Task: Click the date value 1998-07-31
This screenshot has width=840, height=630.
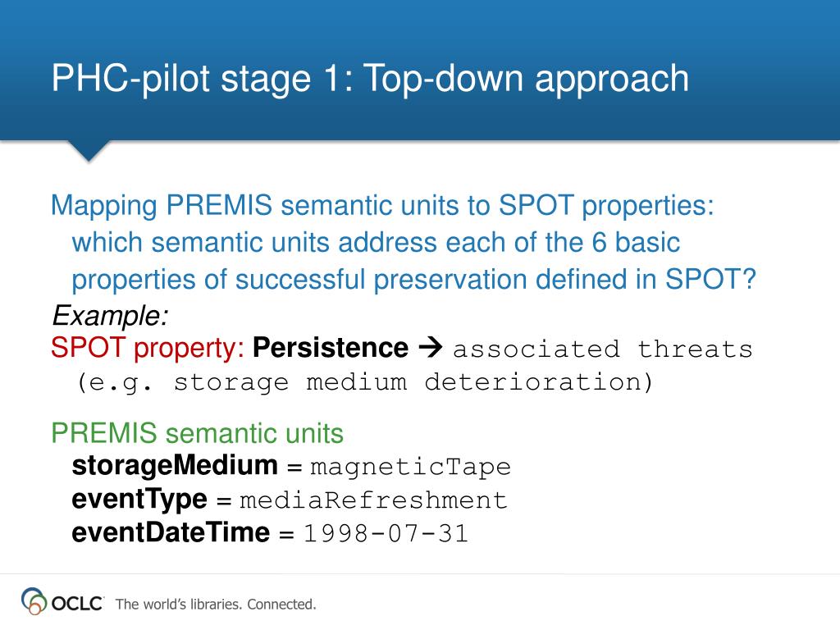Action: (x=386, y=533)
